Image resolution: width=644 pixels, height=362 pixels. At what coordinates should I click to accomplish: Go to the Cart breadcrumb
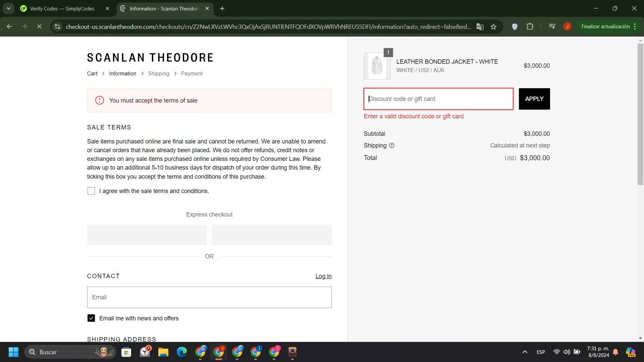click(x=92, y=74)
